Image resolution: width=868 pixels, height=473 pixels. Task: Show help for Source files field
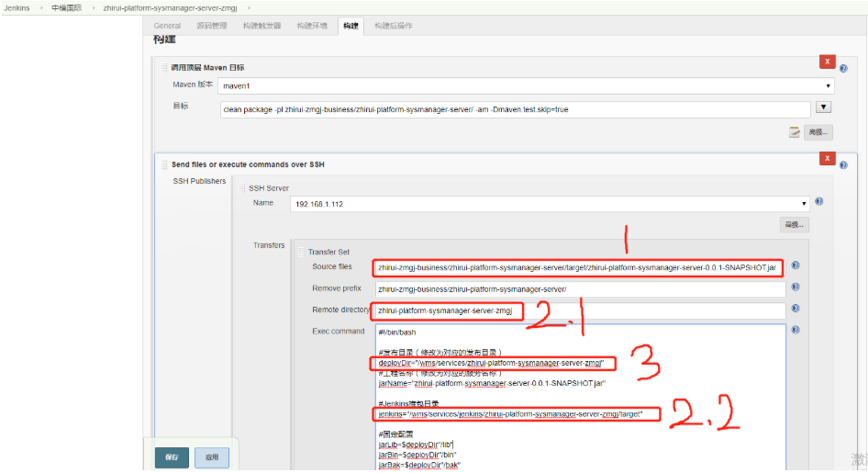[x=796, y=265]
